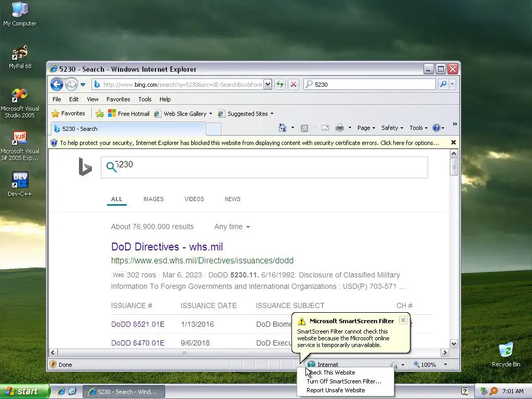The width and height of the screenshot is (532, 399).
Task: Close the SmartScreen Filter balloon
Action: coord(403,320)
